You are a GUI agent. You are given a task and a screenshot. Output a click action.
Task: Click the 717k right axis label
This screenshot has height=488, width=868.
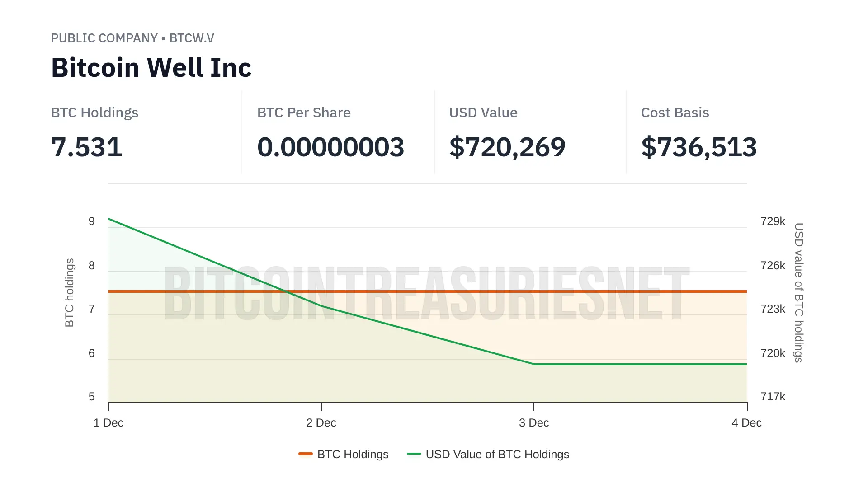click(x=773, y=397)
